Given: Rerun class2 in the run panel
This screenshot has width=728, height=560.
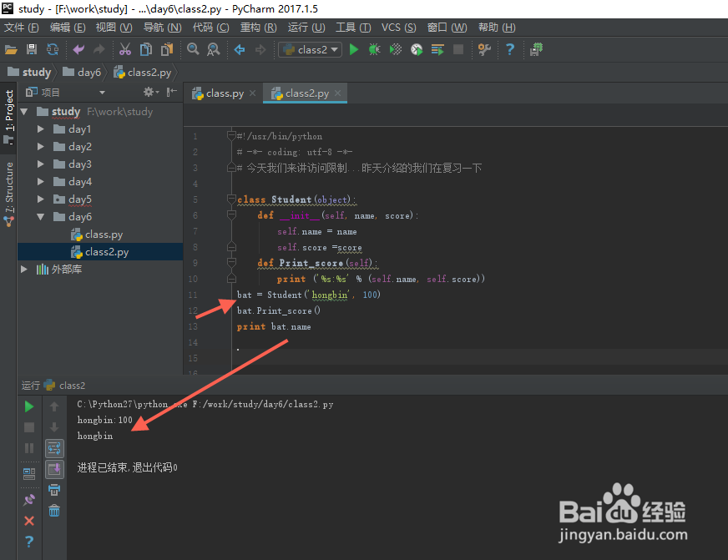Looking at the screenshot, I should pos(28,406).
